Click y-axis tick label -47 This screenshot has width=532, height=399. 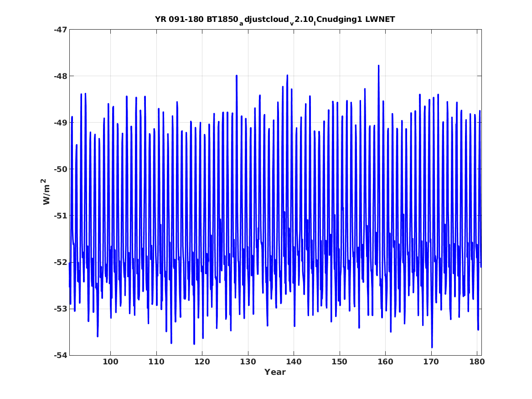point(60,30)
